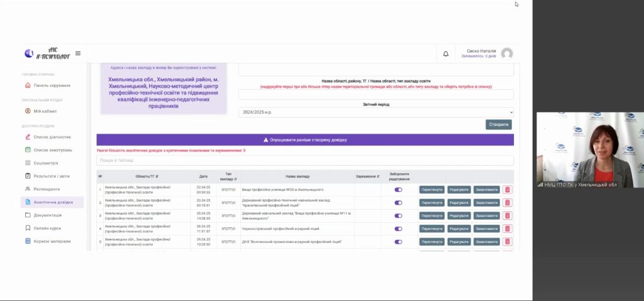Open Панель керування in sidebar
Image resolution: width=644 pixels, height=301 pixels.
52,86
